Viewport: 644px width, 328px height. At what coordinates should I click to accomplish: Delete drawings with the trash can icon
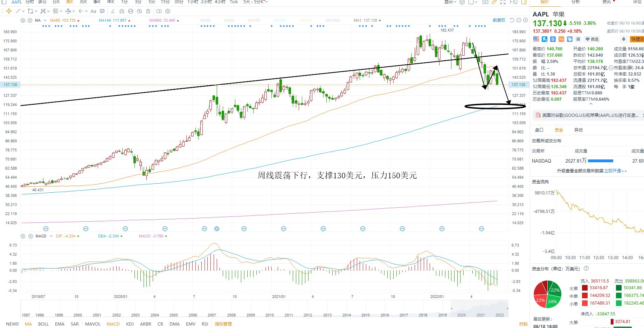(x=148, y=11)
